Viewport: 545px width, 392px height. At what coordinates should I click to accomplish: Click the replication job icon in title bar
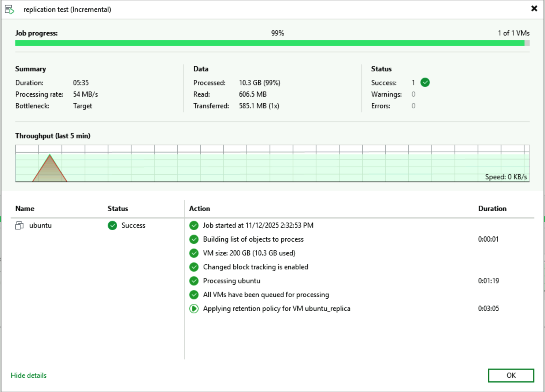(x=10, y=10)
